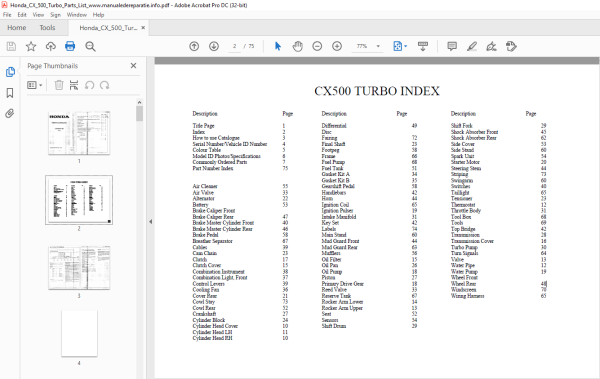Switch to the Tools tab
The image size is (600, 379).
pyautogui.click(x=47, y=28)
